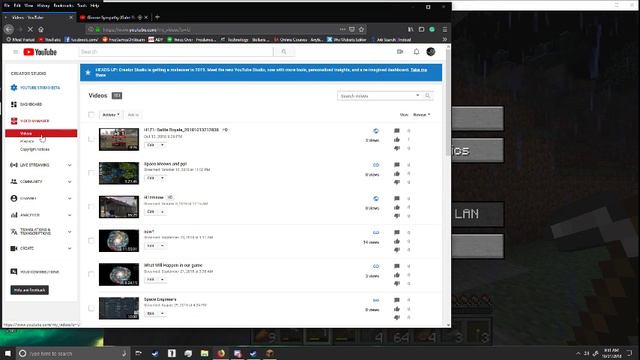Click comments icon for What Will Happen video

[x=397, y=266]
